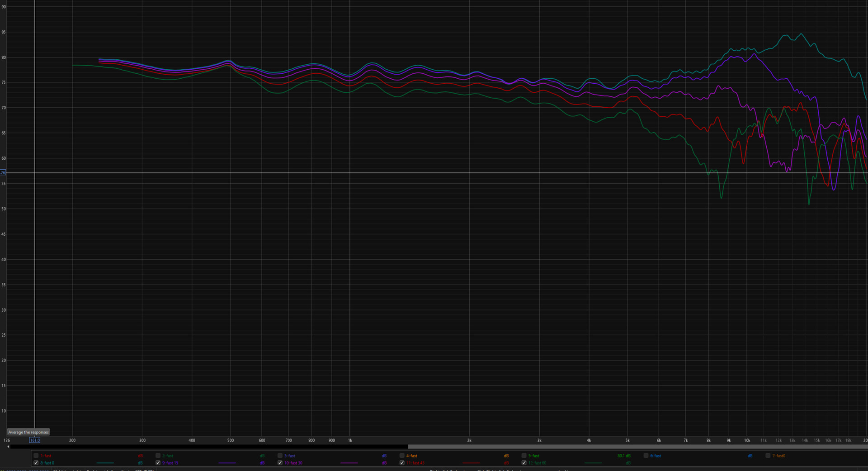Tick the '3: fast' trace checkbox
The height and width of the screenshot is (471, 868).
280,456
